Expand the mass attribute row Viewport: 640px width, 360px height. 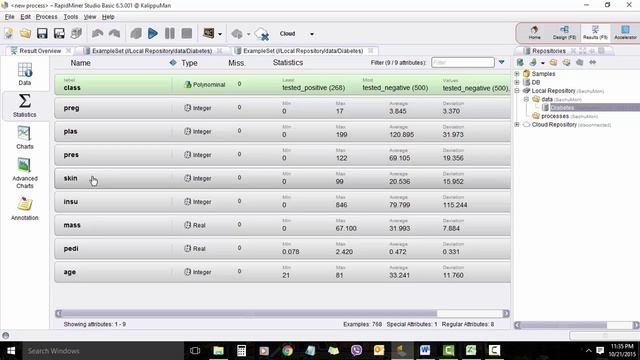(x=282, y=225)
